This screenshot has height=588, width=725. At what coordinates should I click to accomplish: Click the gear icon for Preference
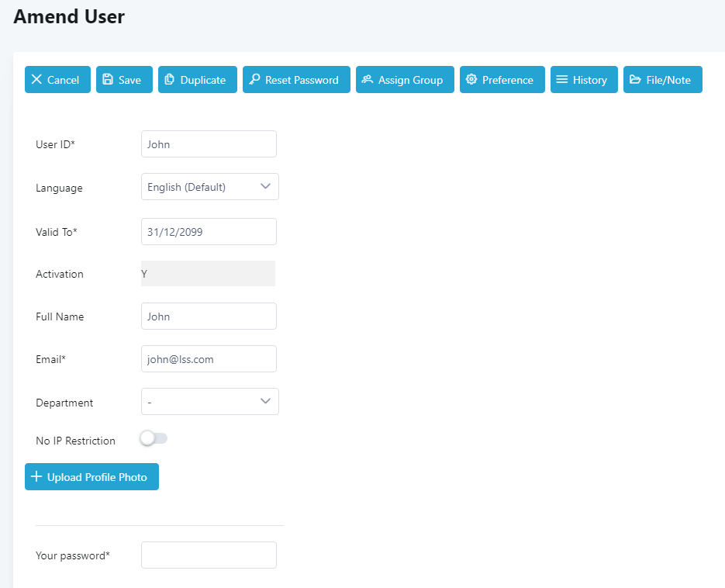click(x=471, y=80)
